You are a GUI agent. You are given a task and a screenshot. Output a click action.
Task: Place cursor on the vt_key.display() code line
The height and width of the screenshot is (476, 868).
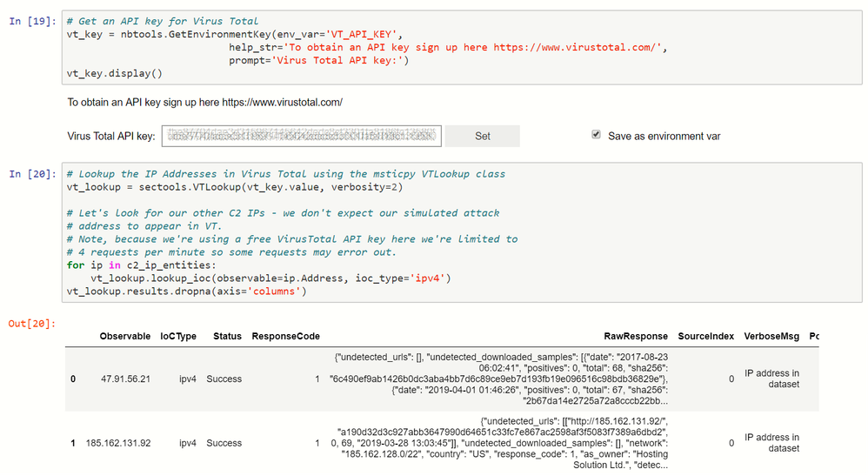115,72
